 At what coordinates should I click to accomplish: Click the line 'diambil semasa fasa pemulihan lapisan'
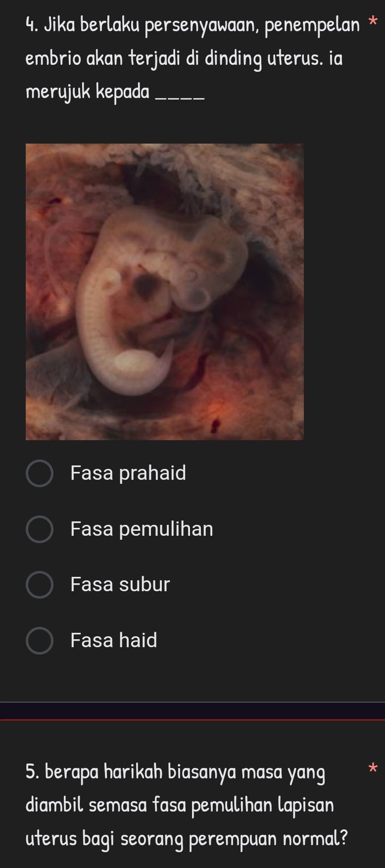[x=180, y=805]
